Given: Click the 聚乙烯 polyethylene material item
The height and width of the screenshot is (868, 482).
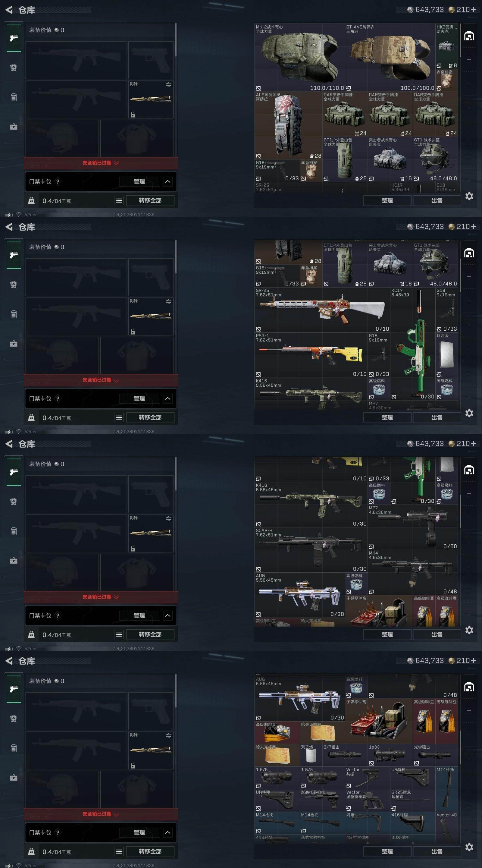Looking at the screenshot, I should click(311, 755).
